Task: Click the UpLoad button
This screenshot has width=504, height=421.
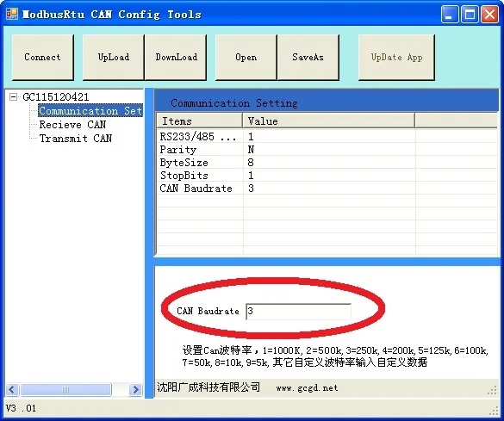Action: point(113,57)
